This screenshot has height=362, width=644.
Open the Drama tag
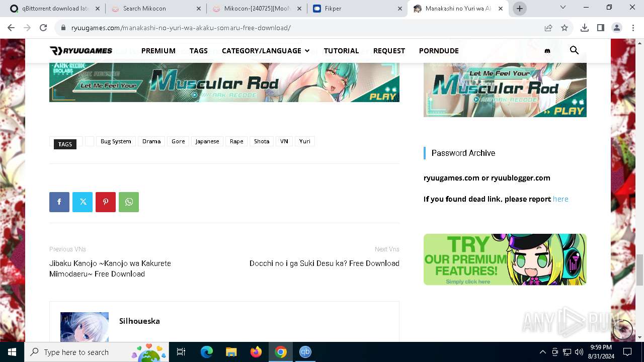pyautogui.click(x=151, y=141)
